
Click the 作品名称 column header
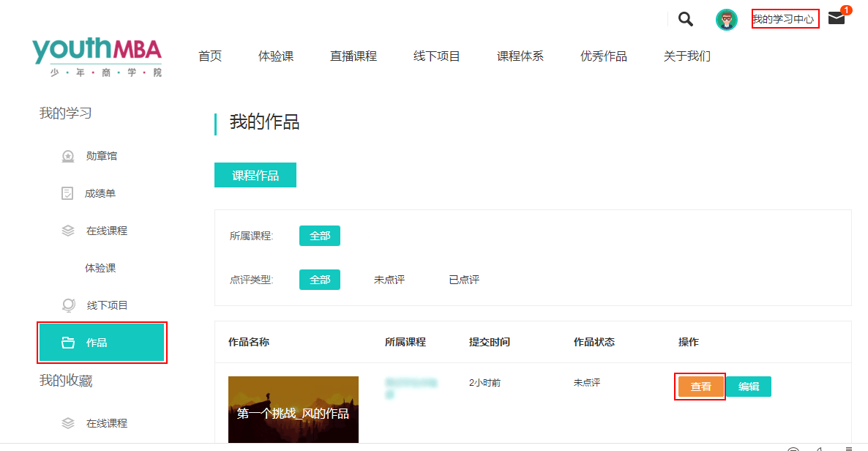(249, 343)
